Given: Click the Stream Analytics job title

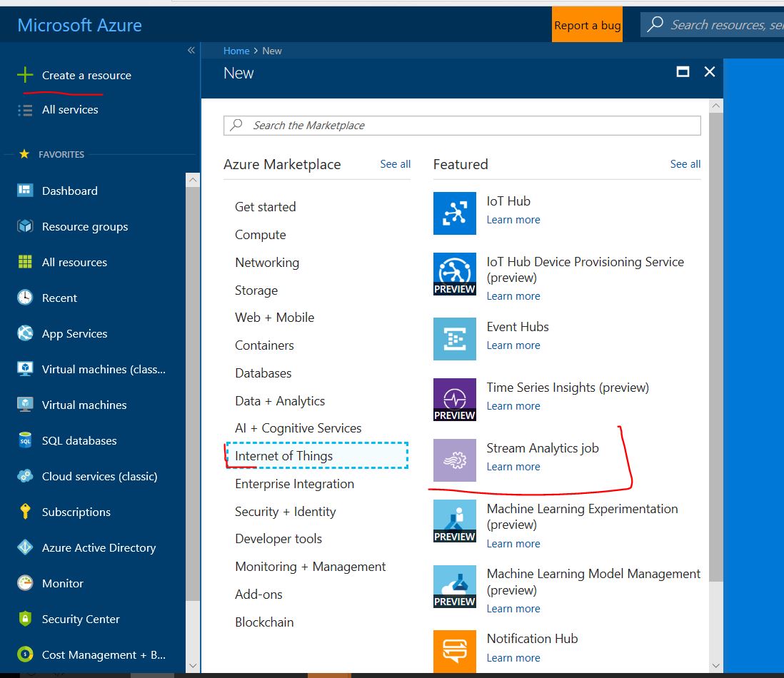Looking at the screenshot, I should coord(543,448).
